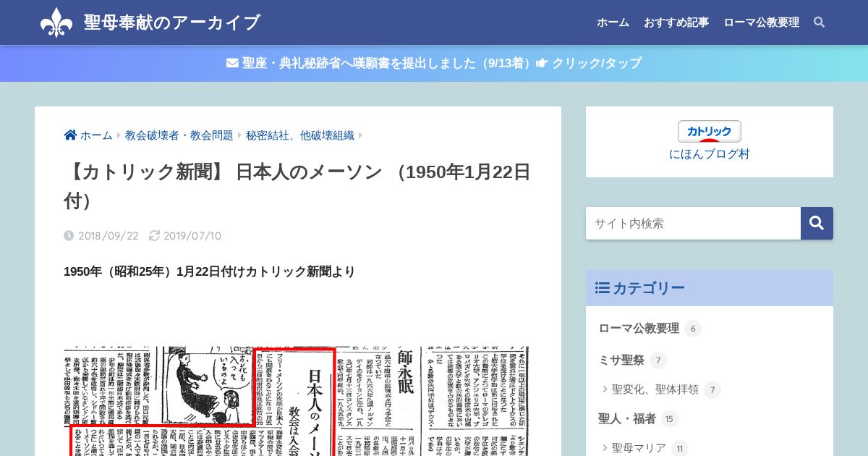Click the pointing hand icon in notice

pos(542,63)
